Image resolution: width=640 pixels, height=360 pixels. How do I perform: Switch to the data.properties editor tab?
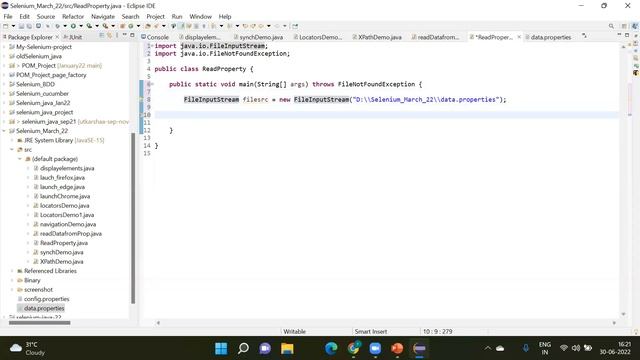point(548,37)
